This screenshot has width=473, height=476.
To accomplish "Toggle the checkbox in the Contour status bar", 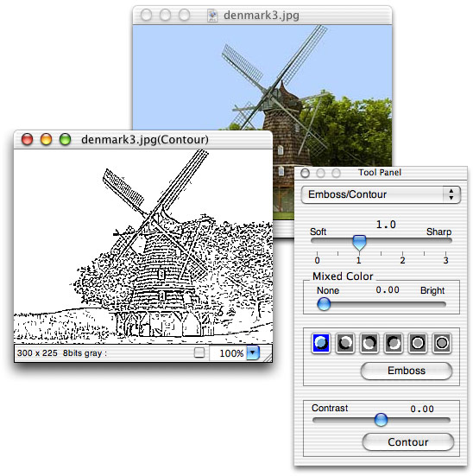I will click(x=199, y=352).
